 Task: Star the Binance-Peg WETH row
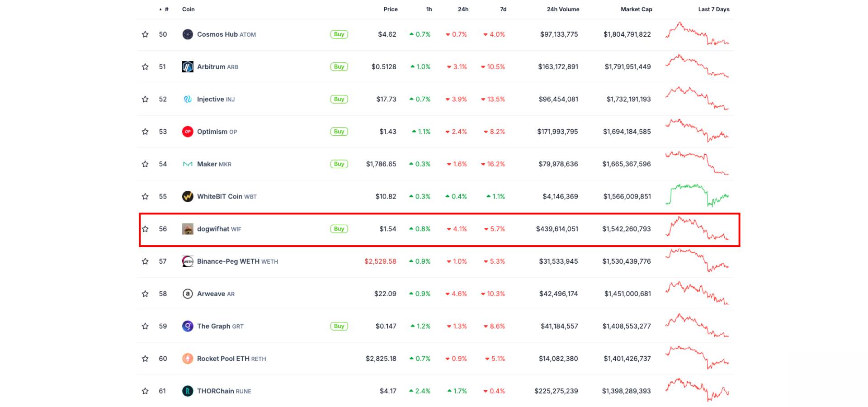tap(145, 261)
